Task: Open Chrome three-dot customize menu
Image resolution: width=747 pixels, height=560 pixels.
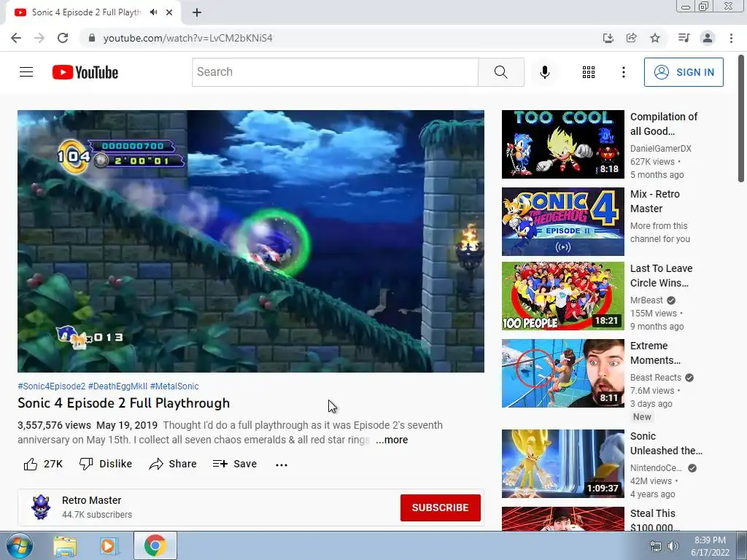Action: [x=731, y=38]
